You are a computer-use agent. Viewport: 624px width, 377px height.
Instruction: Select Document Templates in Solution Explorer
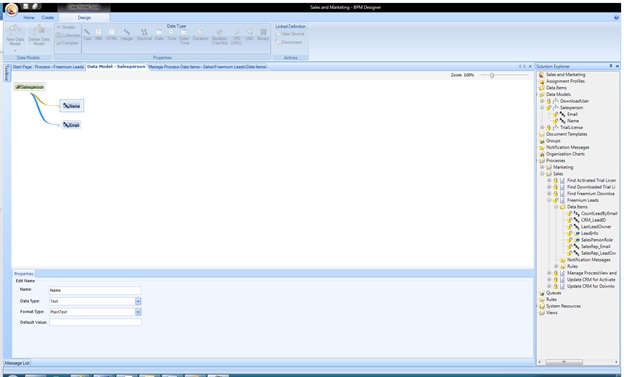[566, 134]
